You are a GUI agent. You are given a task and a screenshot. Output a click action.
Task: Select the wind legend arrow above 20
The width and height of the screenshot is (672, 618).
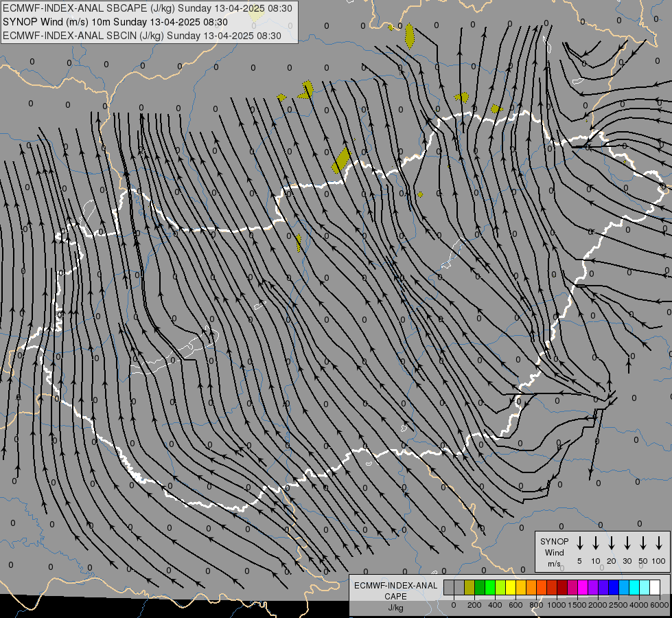point(612,543)
